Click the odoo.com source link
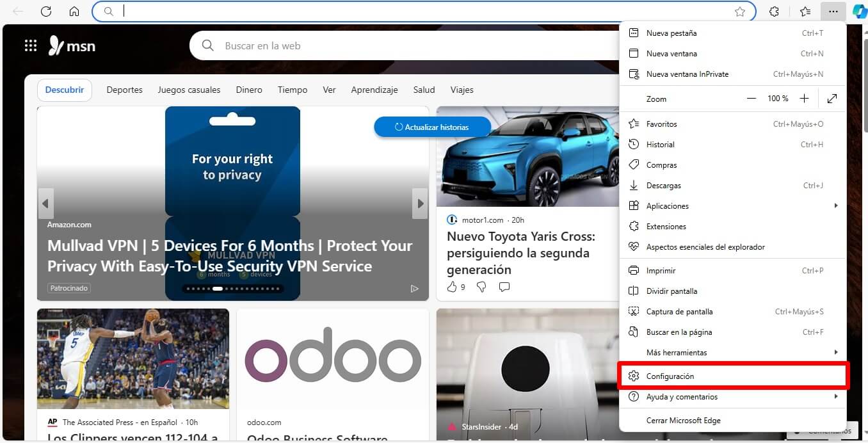Viewport: 868px width, 443px height. click(264, 423)
